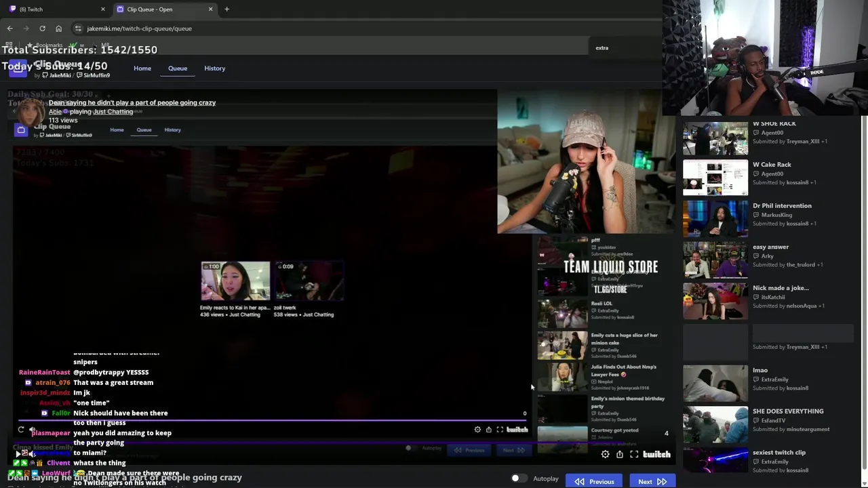Toggle the Autoplay switch beside Previous
This screenshot has width=868, height=488.
pos(519,478)
